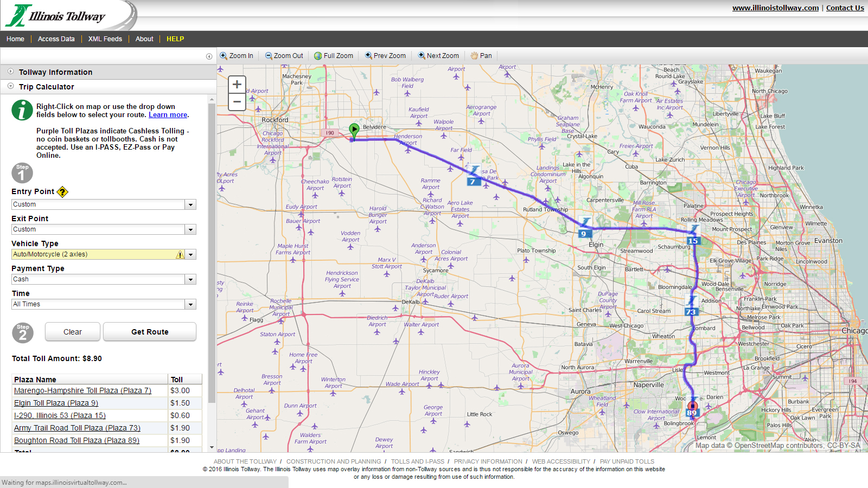The width and height of the screenshot is (868, 488).
Task: Click the map plus zoom button
Action: 237,84
